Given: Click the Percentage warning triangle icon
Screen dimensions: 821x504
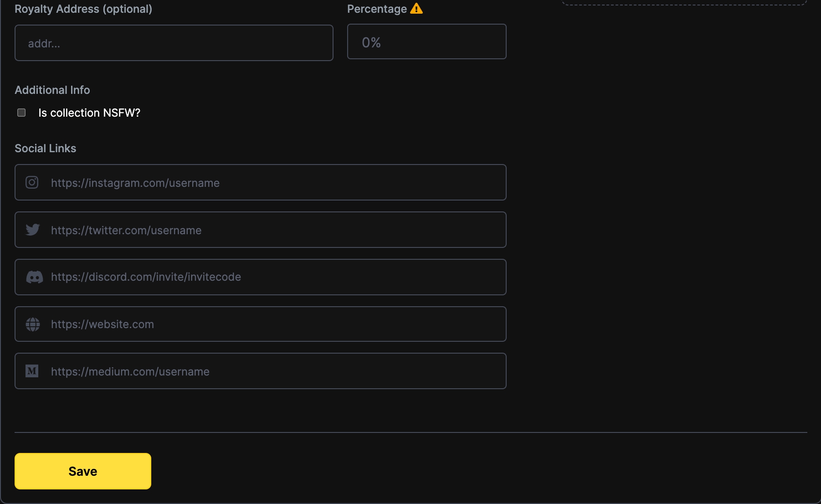Looking at the screenshot, I should [416, 9].
